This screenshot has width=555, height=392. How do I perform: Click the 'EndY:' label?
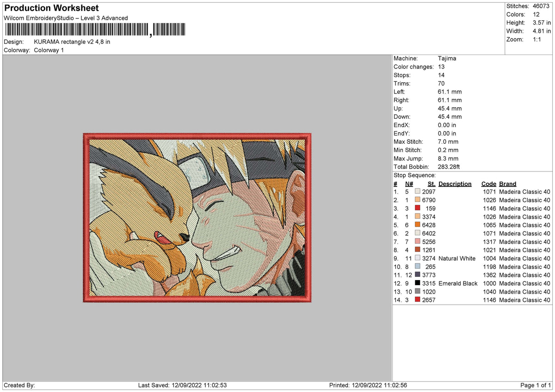click(401, 134)
